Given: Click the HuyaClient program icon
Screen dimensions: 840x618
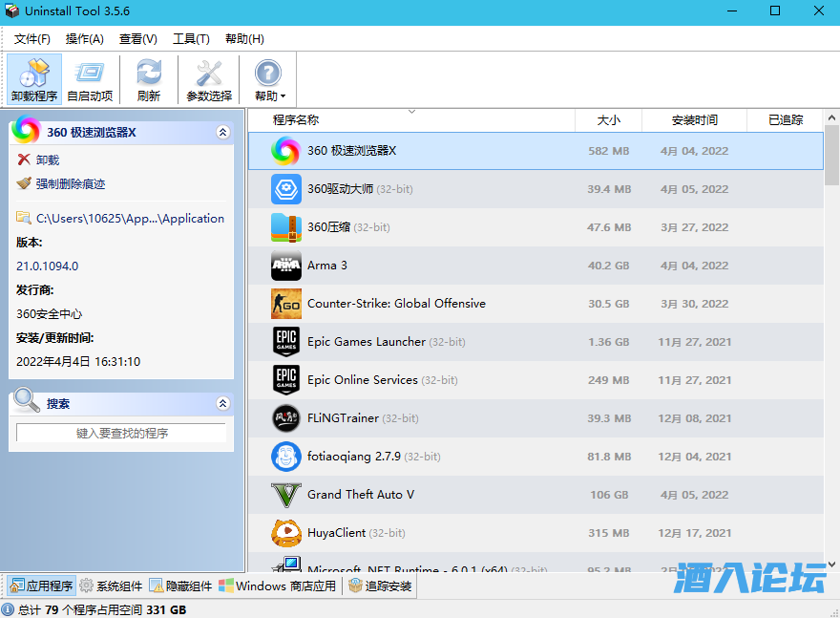Looking at the screenshot, I should [x=283, y=533].
